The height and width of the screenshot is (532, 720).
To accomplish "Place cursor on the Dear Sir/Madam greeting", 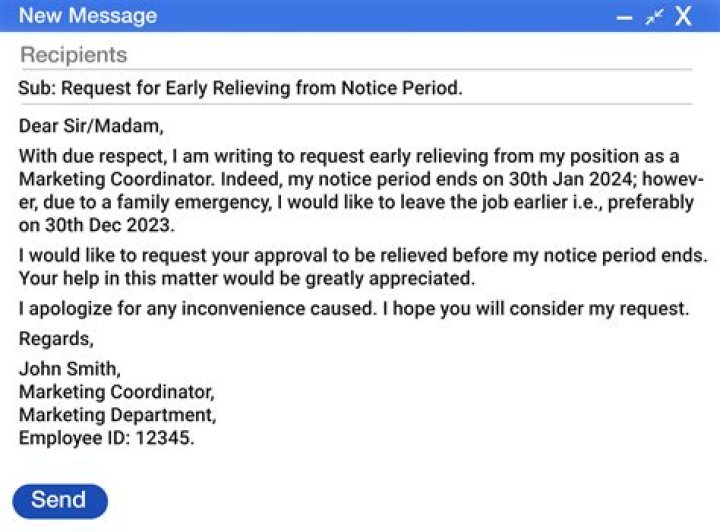I will click(90, 127).
